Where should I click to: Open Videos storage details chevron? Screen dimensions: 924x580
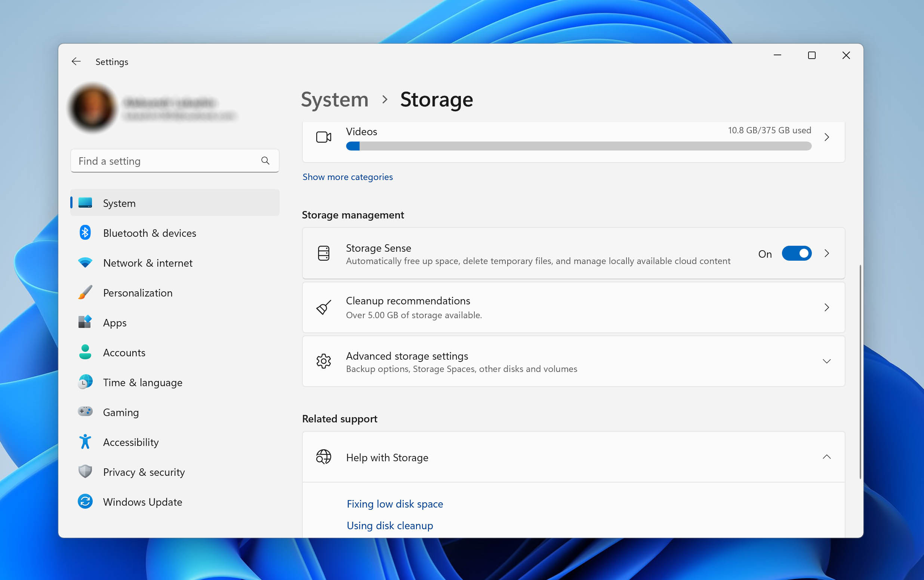point(827,137)
